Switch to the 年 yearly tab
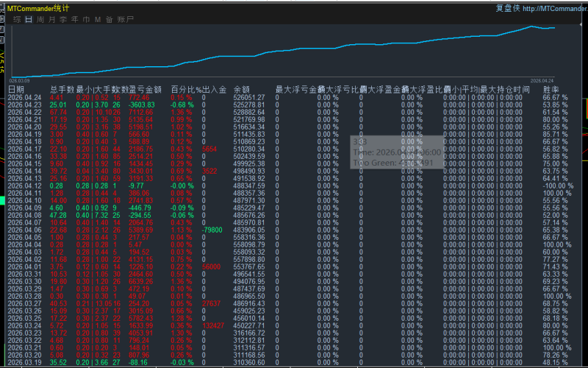 [75, 20]
